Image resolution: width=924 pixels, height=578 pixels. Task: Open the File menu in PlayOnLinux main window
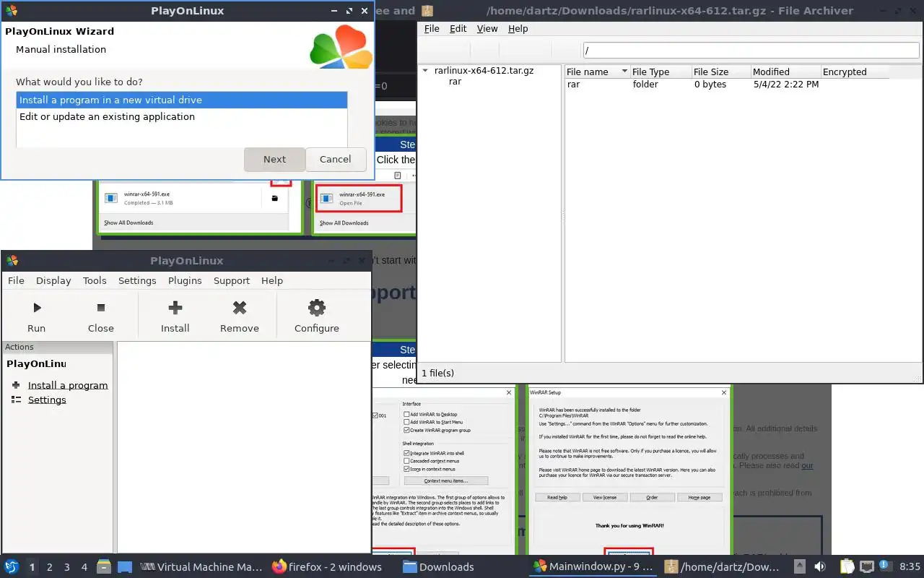coord(16,280)
